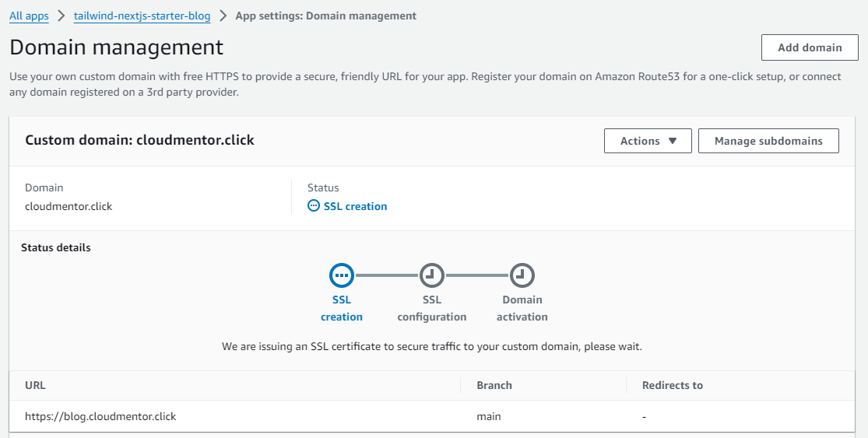Image resolution: width=868 pixels, height=438 pixels.
Task: Go to All apps breadcrumb link
Action: (x=29, y=16)
